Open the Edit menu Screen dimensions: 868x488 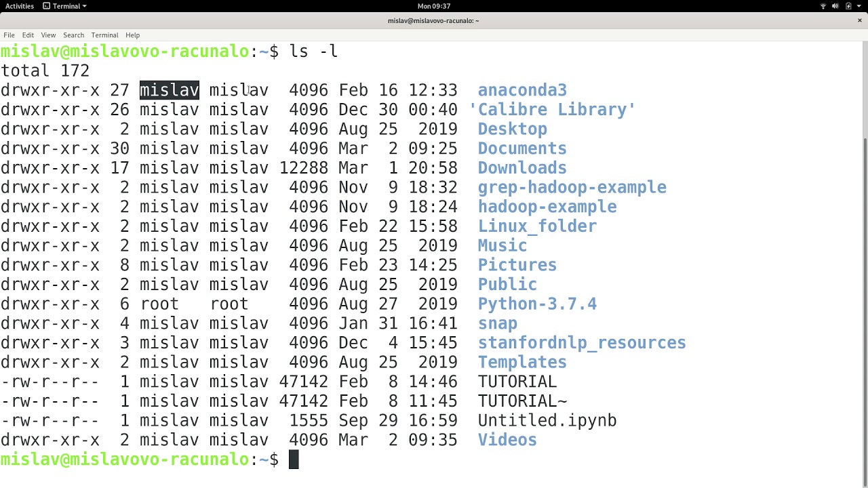(28, 35)
